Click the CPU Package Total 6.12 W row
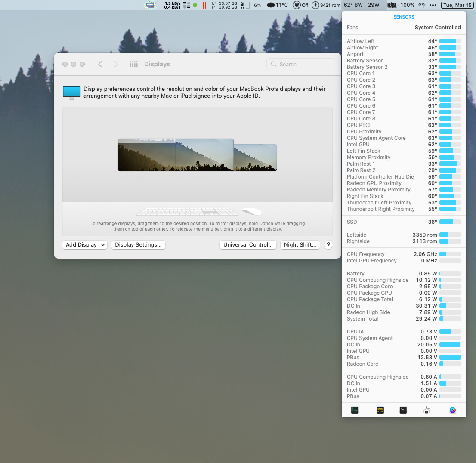The width and height of the screenshot is (476, 463). pyautogui.click(x=404, y=299)
